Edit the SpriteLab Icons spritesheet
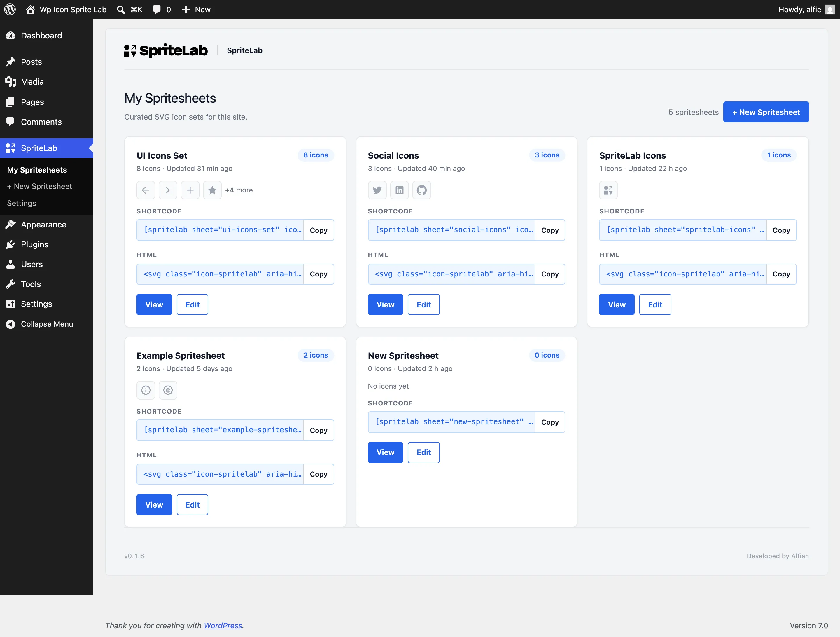Screen dimensions: 840x637 tap(655, 304)
